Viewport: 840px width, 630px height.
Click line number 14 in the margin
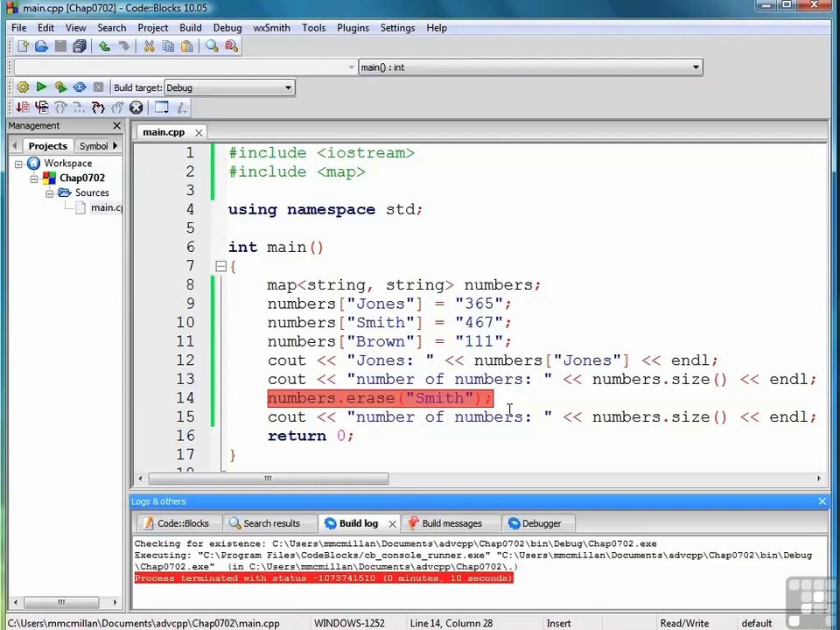185,398
